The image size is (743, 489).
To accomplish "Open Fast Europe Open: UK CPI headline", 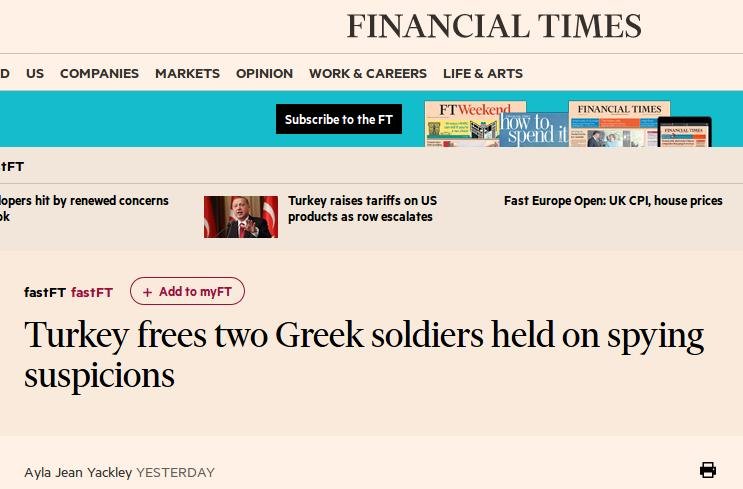I will coord(613,201).
